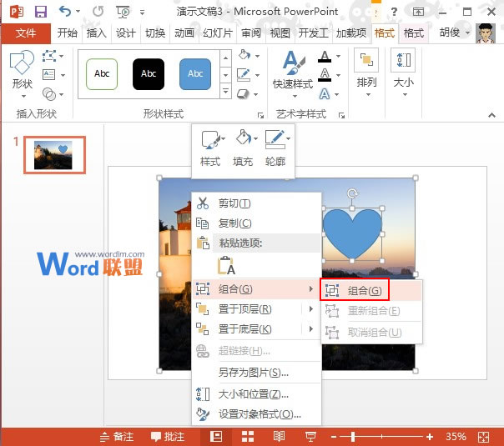The width and height of the screenshot is (504, 446).
Task: Open Bring to Front (置于顶层) menu item
Action: coord(256,309)
